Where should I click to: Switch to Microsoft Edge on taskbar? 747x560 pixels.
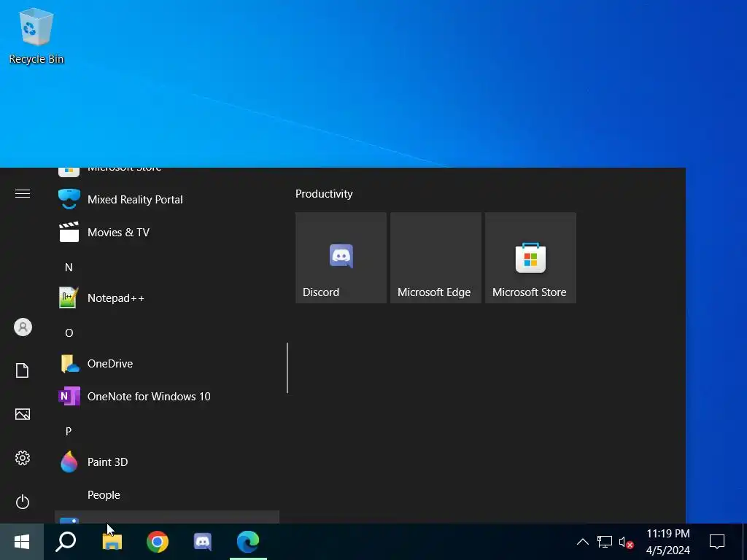248,542
